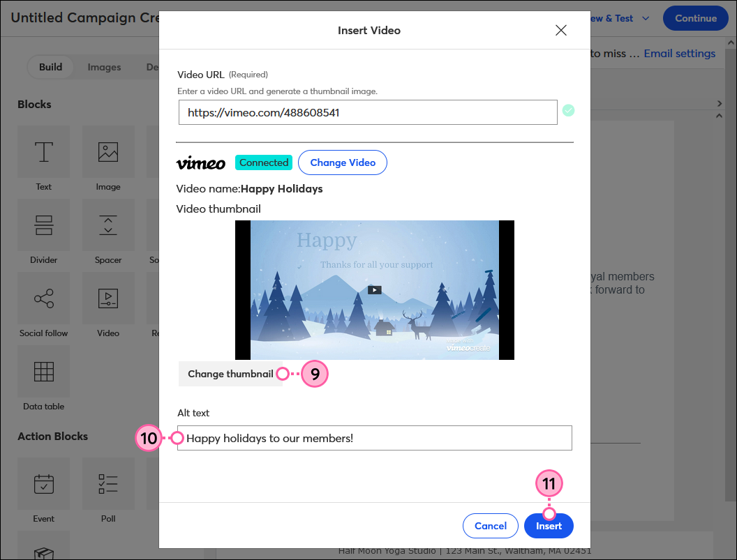
Task: Click the Action Blocks heading
Action: coord(52,437)
